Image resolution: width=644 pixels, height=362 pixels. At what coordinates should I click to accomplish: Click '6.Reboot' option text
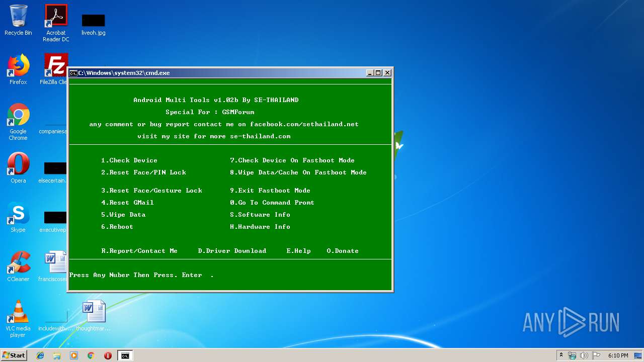click(117, 227)
